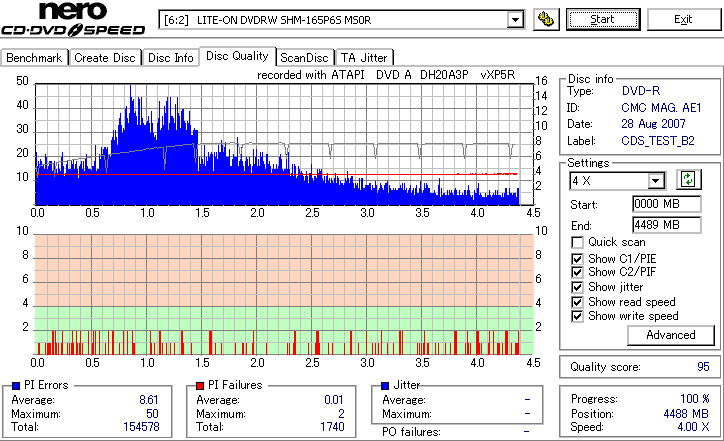The width and height of the screenshot is (724, 441).
Task: Click the disc date 28 Aug 2007
Action: click(x=653, y=124)
